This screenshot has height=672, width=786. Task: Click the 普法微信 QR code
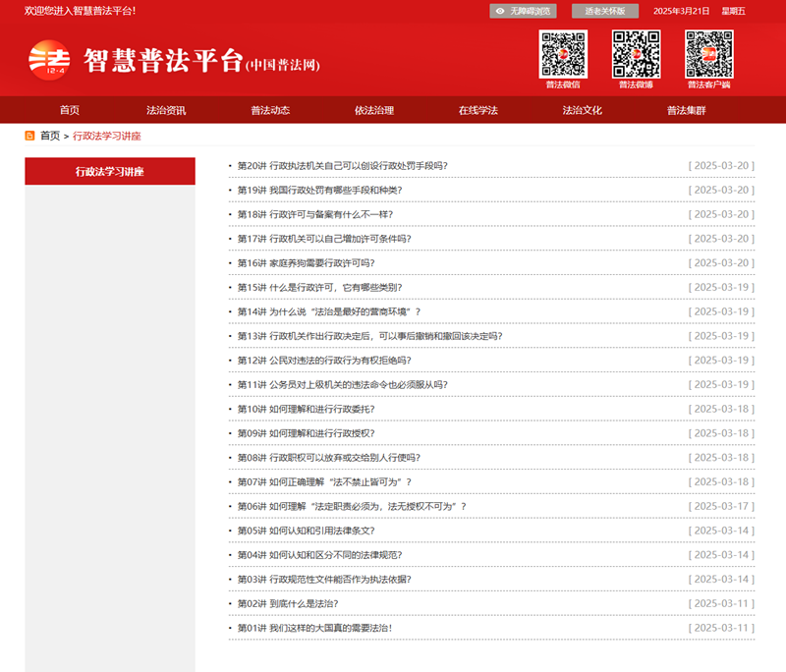tap(563, 54)
